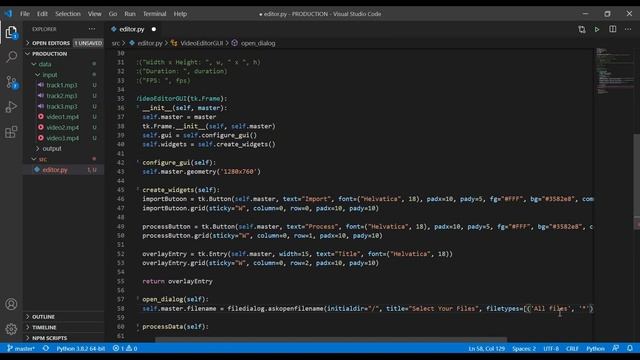Open Explorer panel More Actions ellipsis
This screenshot has width=640, height=360.
coord(92,29)
